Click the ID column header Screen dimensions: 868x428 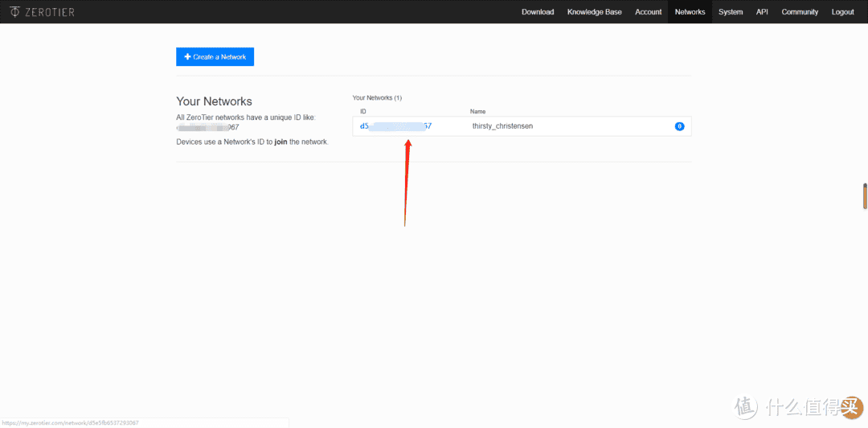[x=363, y=112]
